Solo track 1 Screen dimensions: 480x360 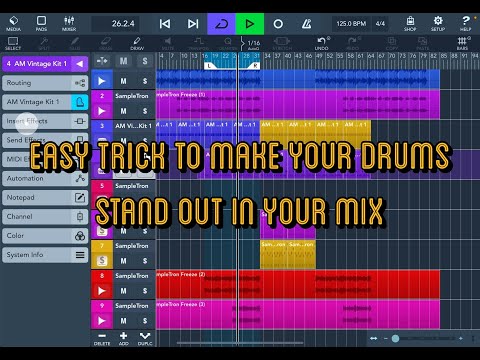[145, 81]
